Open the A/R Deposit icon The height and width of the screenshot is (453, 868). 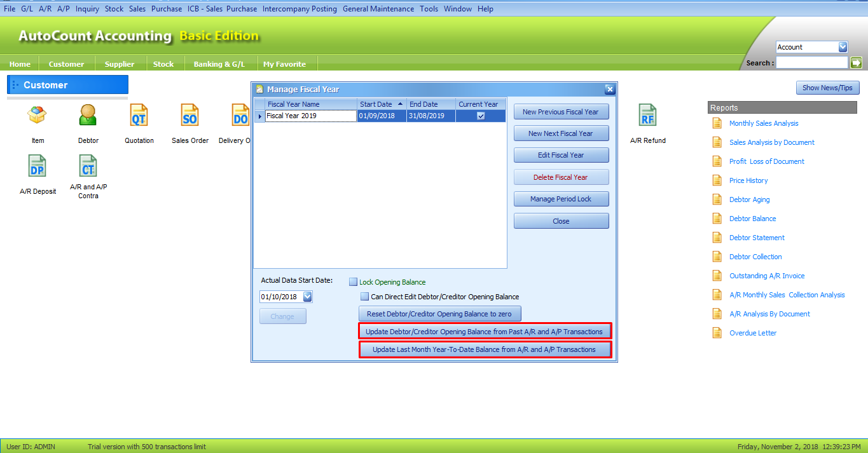38,166
